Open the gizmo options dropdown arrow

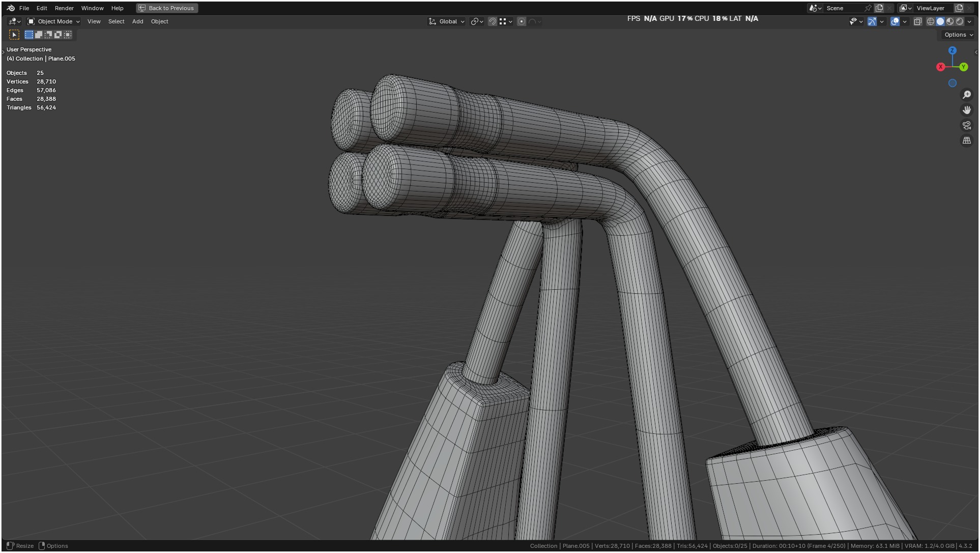click(882, 21)
